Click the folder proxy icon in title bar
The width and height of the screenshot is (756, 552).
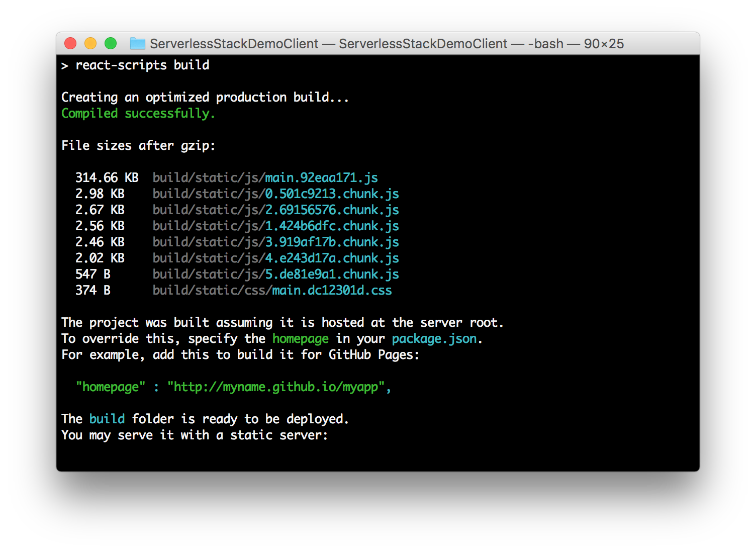(x=137, y=44)
